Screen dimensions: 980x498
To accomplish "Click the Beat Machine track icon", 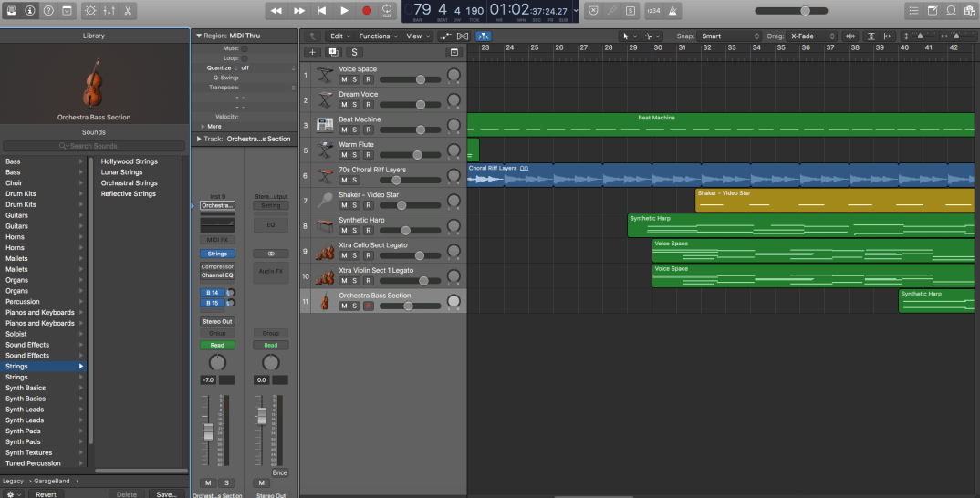I will pos(325,125).
